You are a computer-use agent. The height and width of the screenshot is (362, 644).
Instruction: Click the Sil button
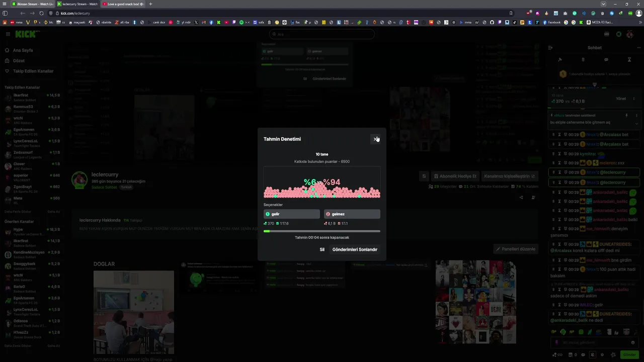click(322, 249)
